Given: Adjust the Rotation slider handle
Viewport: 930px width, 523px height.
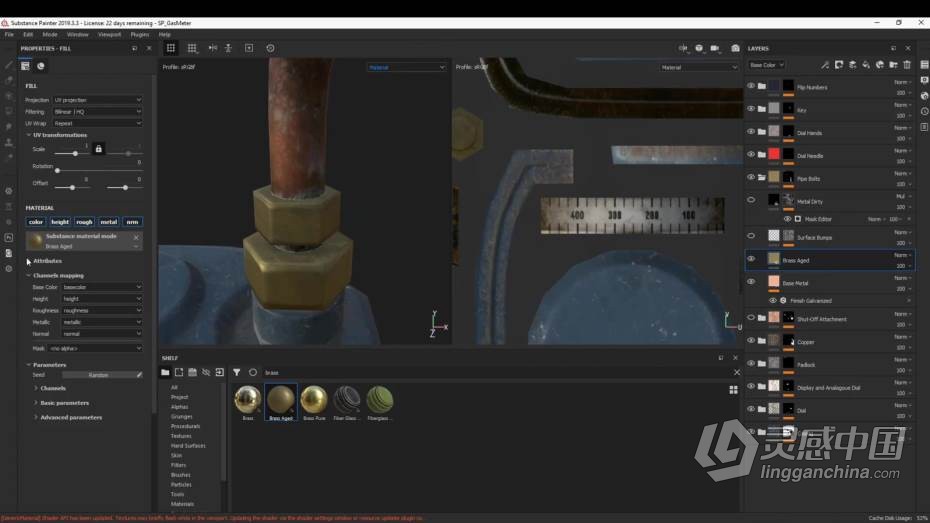Looking at the screenshot, I should (x=58, y=171).
